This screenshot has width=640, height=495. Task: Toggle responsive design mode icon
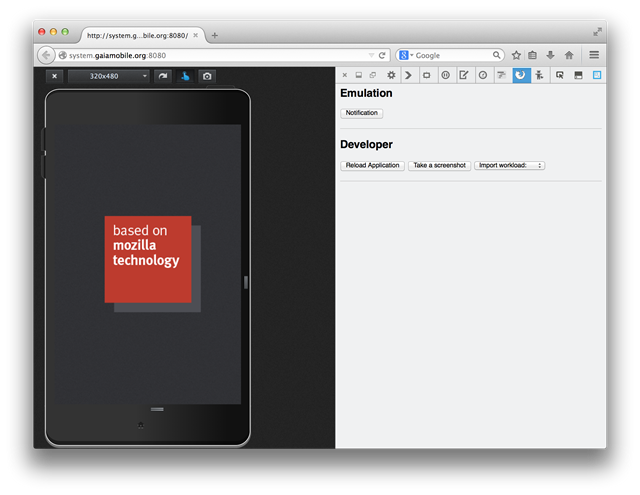(597, 75)
